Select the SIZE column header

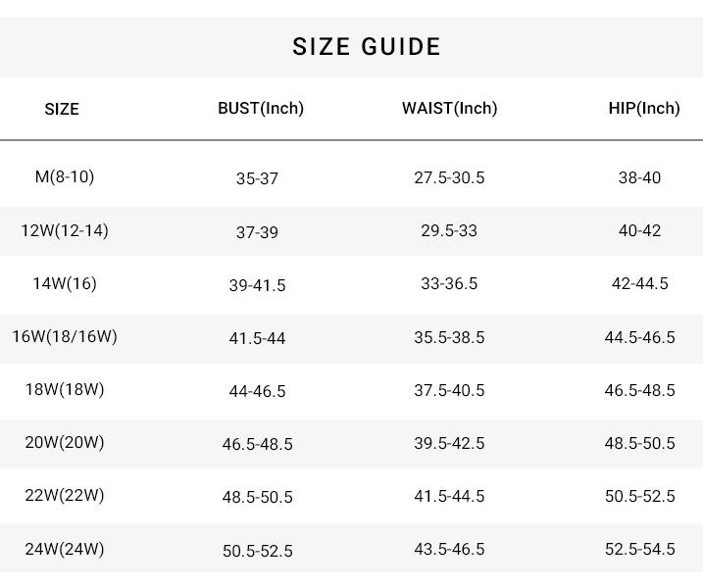point(62,109)
